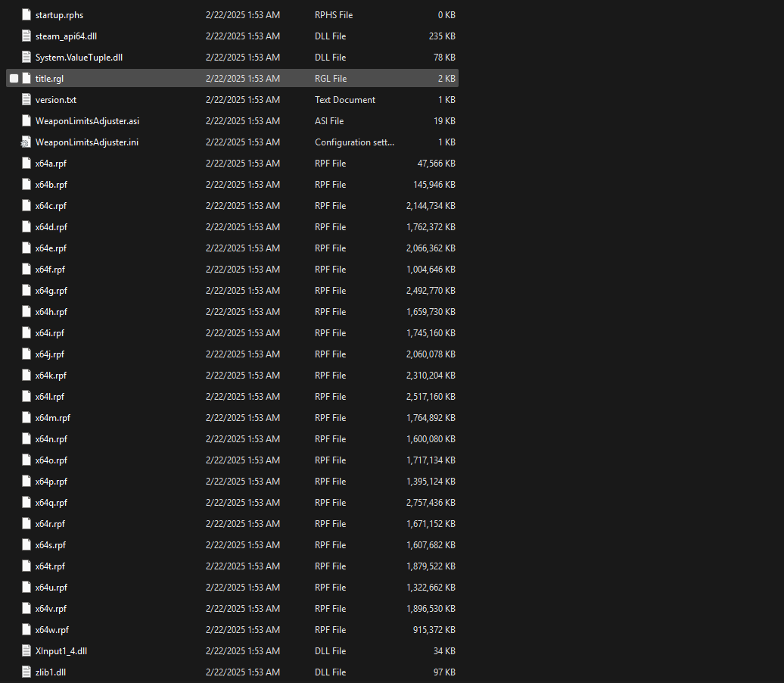Select the file name WeaponLimitsAdjuster.ini
Viewport: 784px width, 683px height.
[x=87, y=142]
